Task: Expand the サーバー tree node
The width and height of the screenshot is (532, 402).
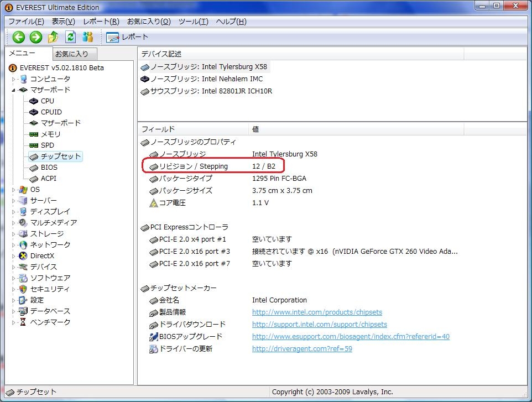Action: [x=14, y=201]
